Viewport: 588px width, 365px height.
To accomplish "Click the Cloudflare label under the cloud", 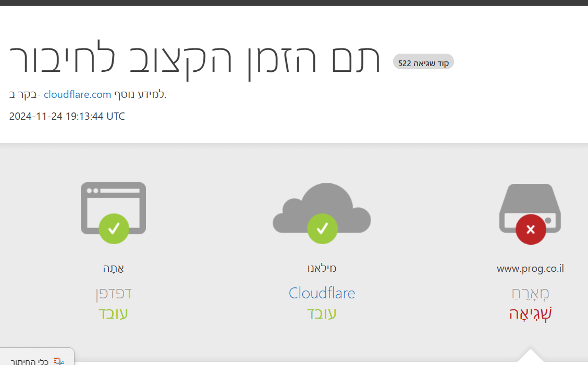I will pos(322,293).
